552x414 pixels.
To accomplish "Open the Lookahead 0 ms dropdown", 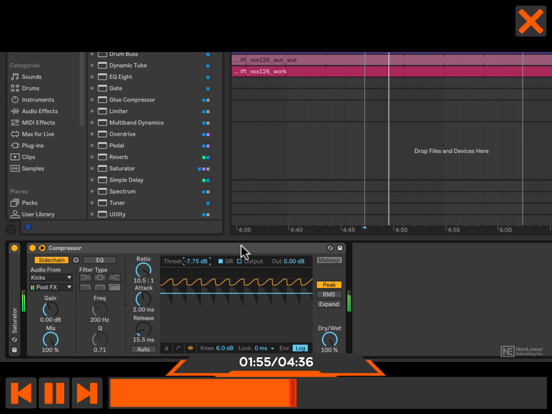I will 264,349.
